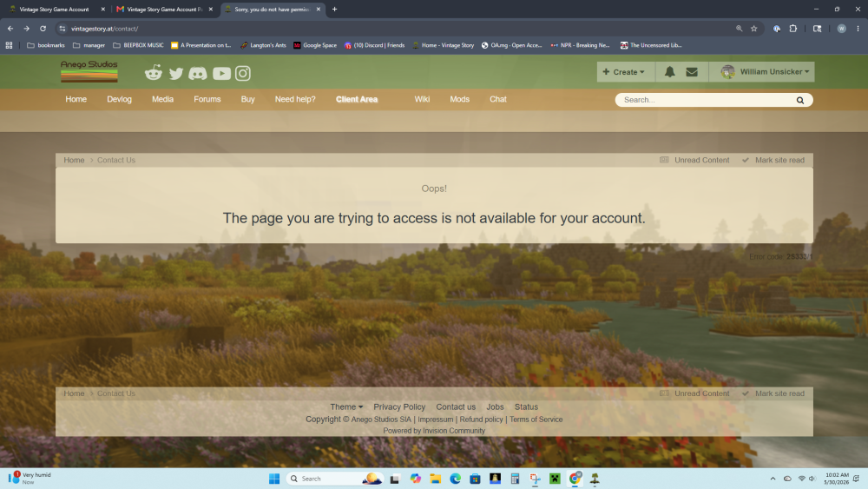Open a new browser tab
The image size is (868, 489).
click(x=334, y=9)
